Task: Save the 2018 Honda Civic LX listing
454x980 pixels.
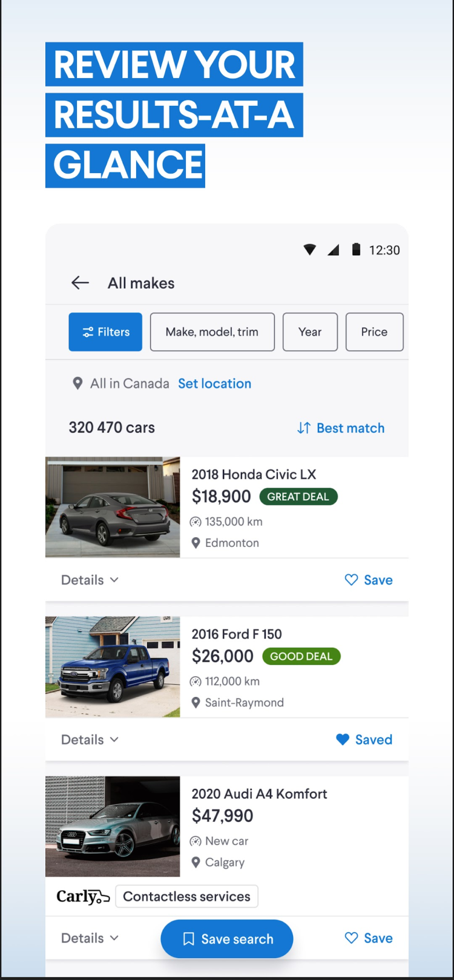Action: coord(369,580)
